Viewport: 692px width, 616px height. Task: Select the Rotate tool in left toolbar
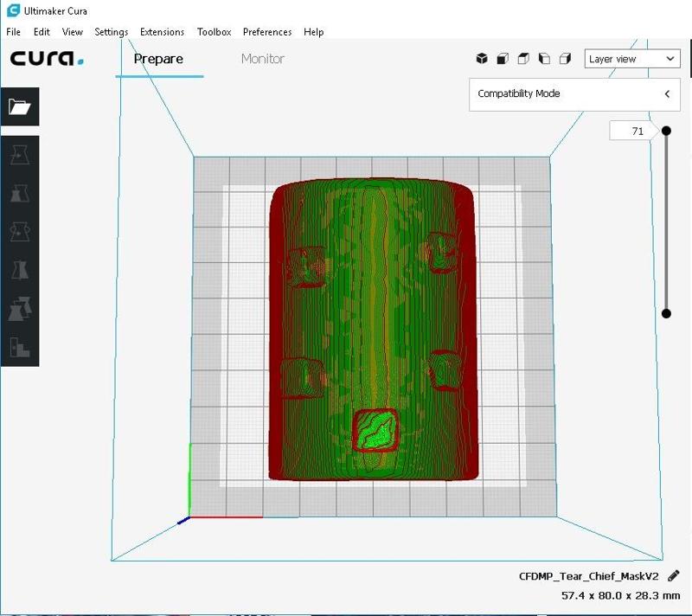pyautogui.click(x=19, y=231)
